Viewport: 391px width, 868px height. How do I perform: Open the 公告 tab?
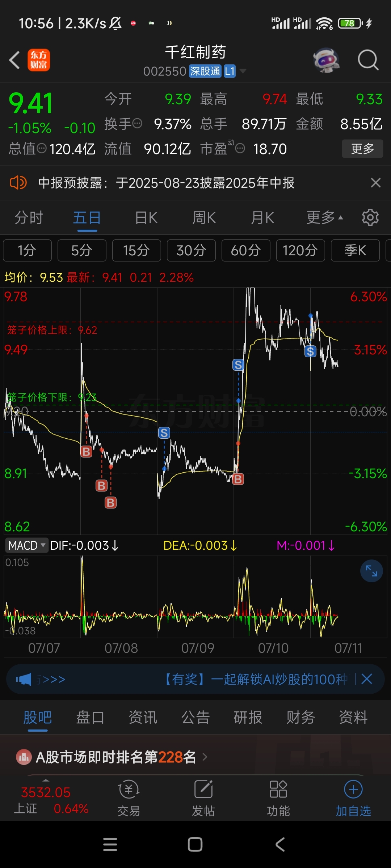pyautogui.click(x=195, y=718)
